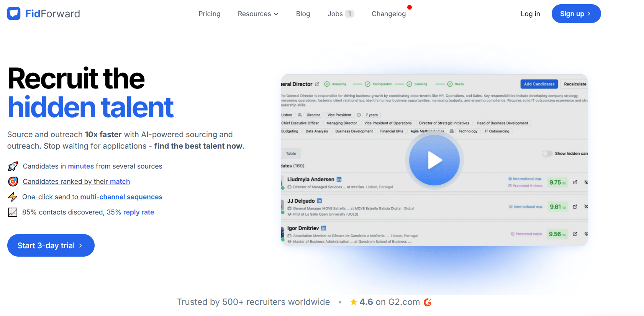Hide Liudmyla Andersen using the eye-slash icon
This screenshot has height=316, width=644.
586,182
